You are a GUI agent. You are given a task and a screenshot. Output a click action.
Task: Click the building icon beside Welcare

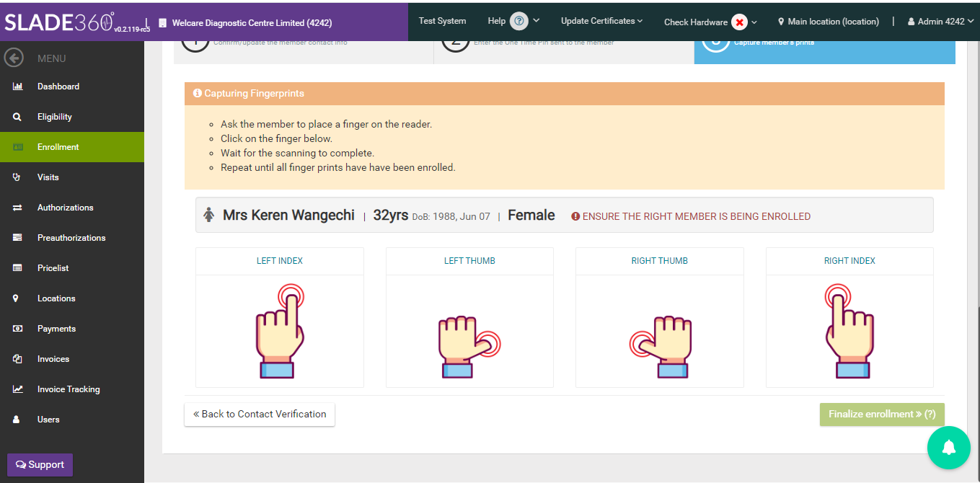coord(162,23)
